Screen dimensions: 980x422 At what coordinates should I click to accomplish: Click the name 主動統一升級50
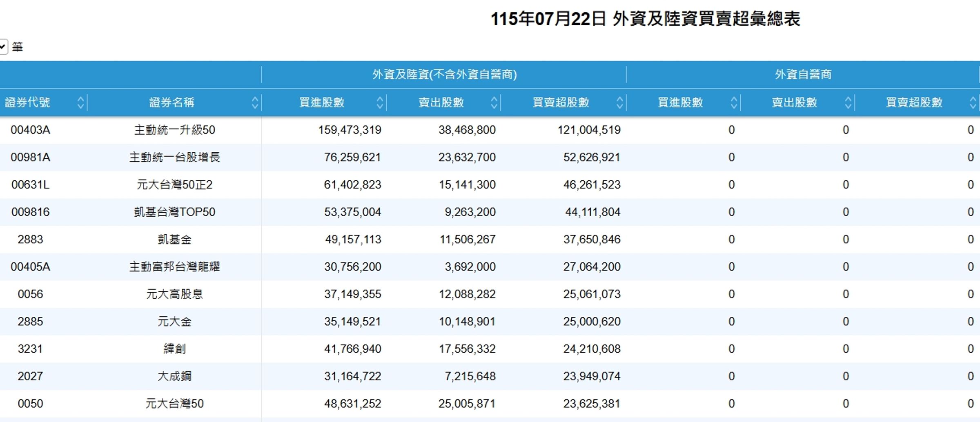click(174, 130)
